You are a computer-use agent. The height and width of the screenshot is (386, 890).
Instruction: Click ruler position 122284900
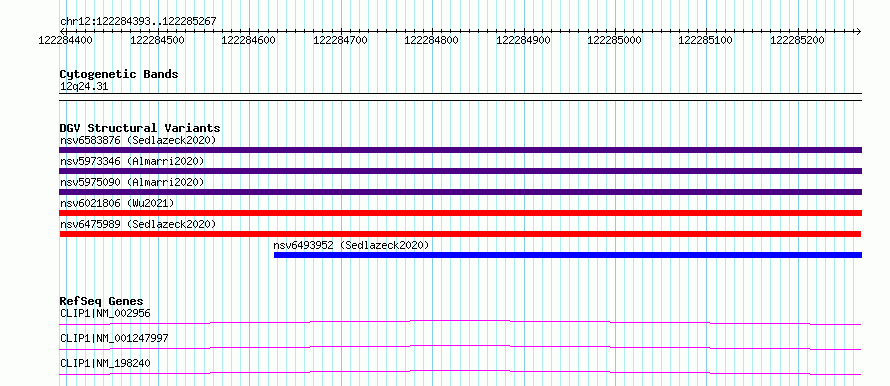tap(523, 40)
